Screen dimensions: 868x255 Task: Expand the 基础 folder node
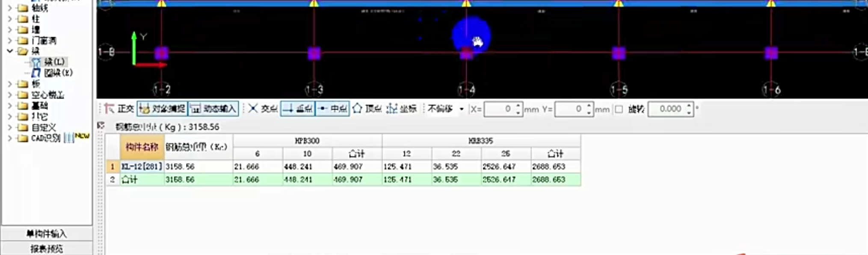10,106
